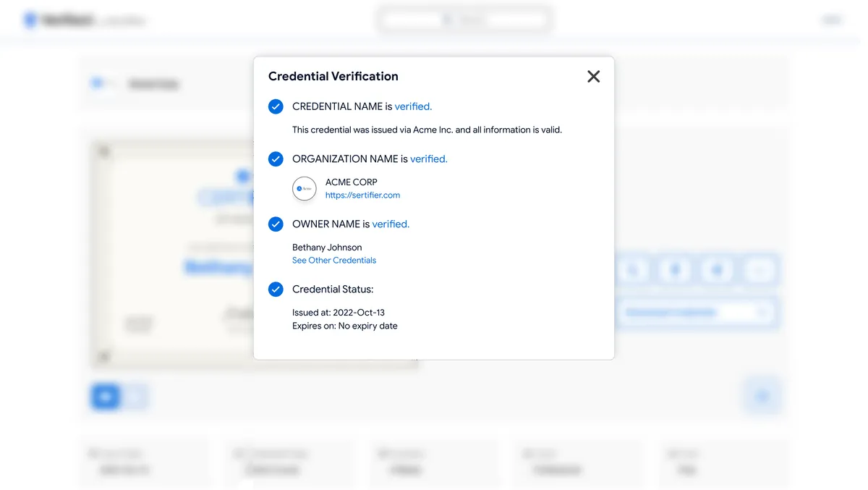Click the ORGANIZATION NAME verified checkmark icon

point(276,159)
